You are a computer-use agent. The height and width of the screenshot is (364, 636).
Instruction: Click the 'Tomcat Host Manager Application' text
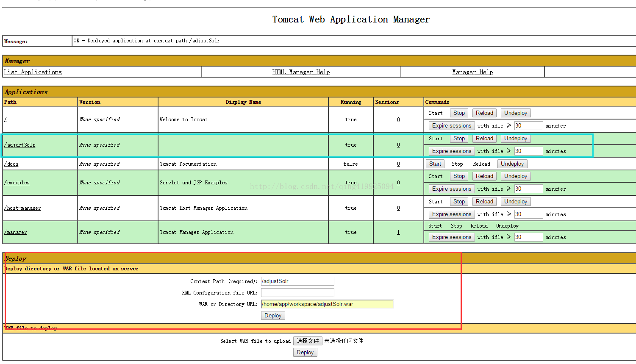[x=203, y=208]
